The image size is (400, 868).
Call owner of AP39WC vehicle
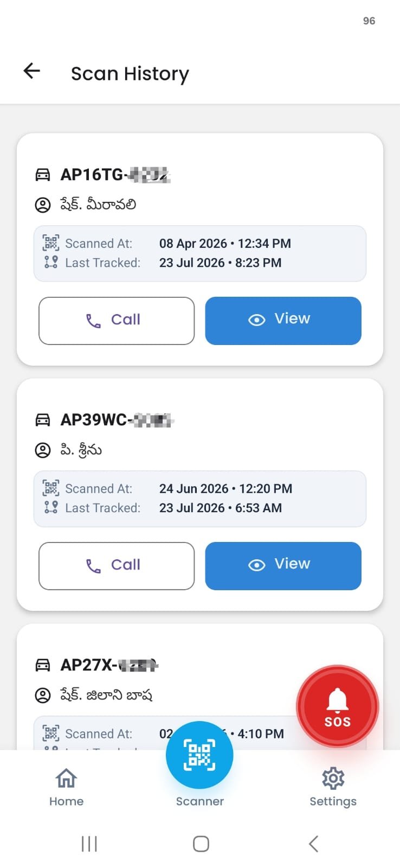click(117, 566)
